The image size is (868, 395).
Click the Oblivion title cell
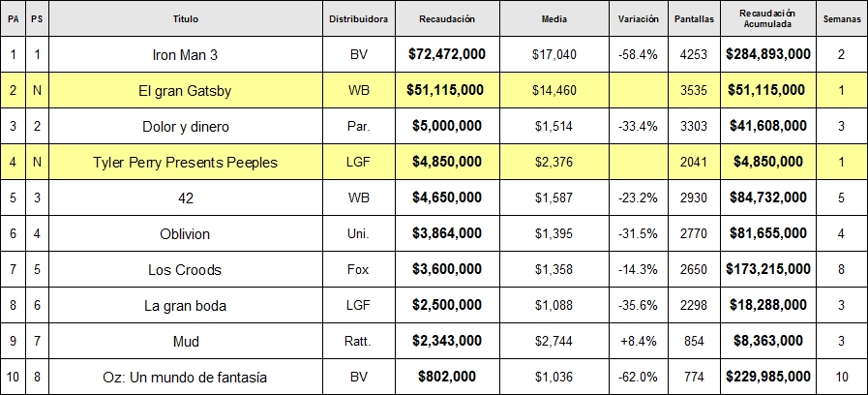(186, 233)
